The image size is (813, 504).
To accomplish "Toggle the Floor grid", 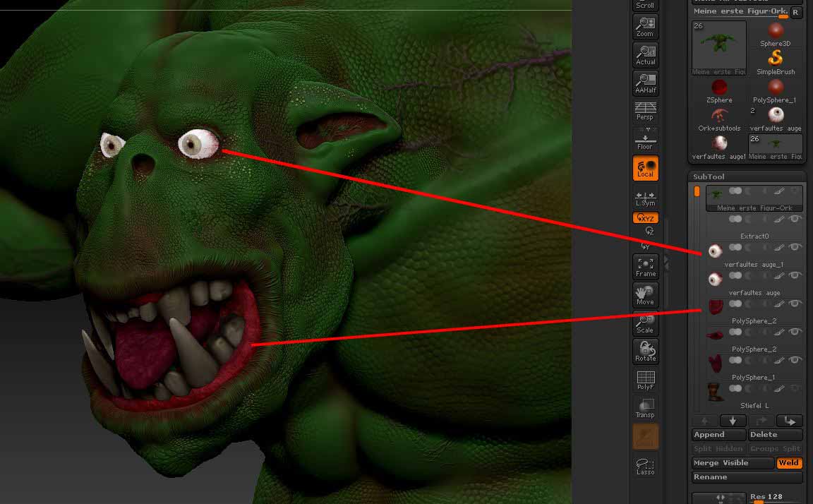I will pyautogui.click(x=645, y=139).
